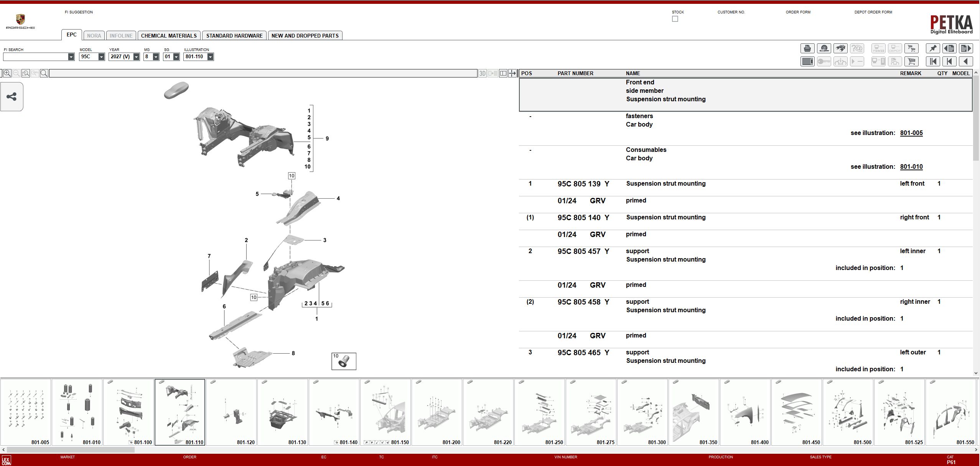Switch to the NORA tab
This screenshot has width=980, height=466.
coord(94,36)
